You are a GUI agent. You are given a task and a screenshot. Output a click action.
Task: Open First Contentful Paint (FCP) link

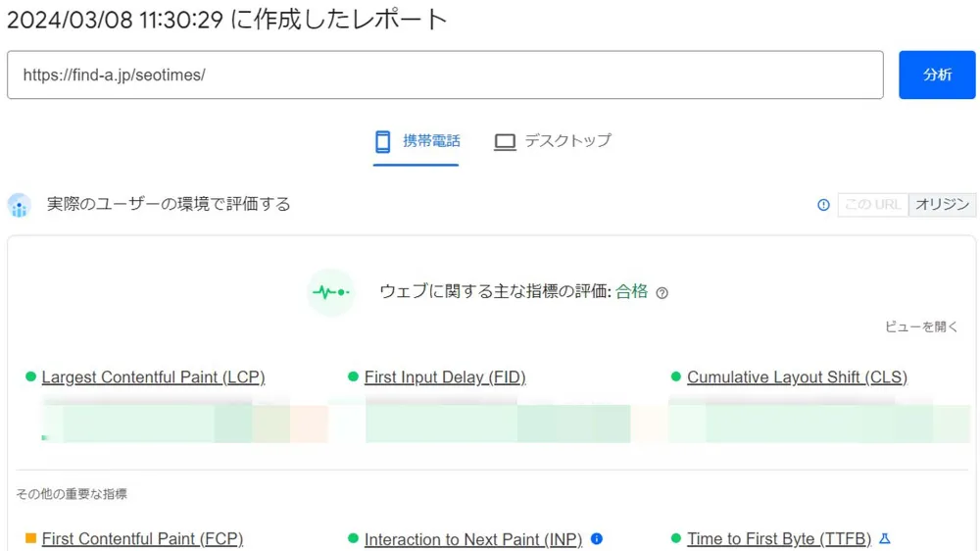[x=142, y=538]
